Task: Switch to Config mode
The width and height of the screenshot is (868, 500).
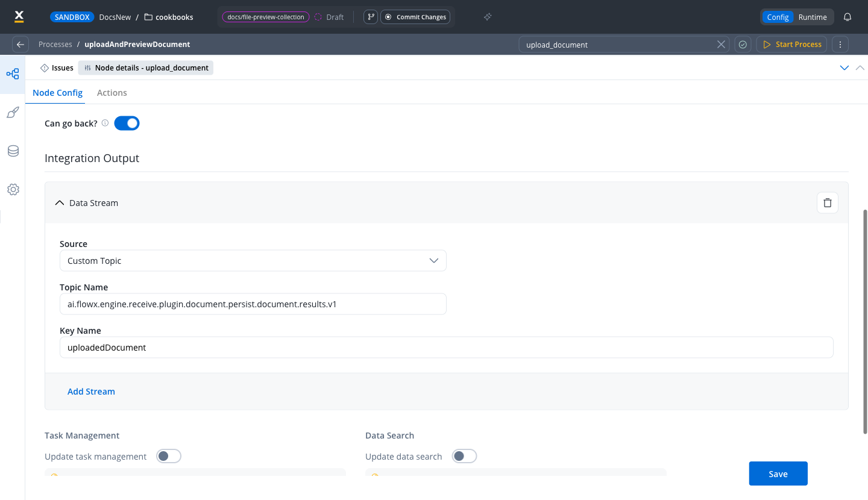Action: 778,17
